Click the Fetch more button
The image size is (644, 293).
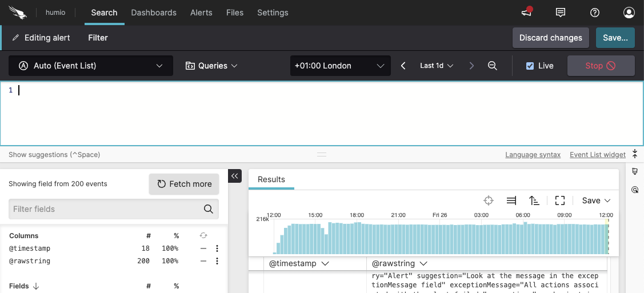(184, 184)
